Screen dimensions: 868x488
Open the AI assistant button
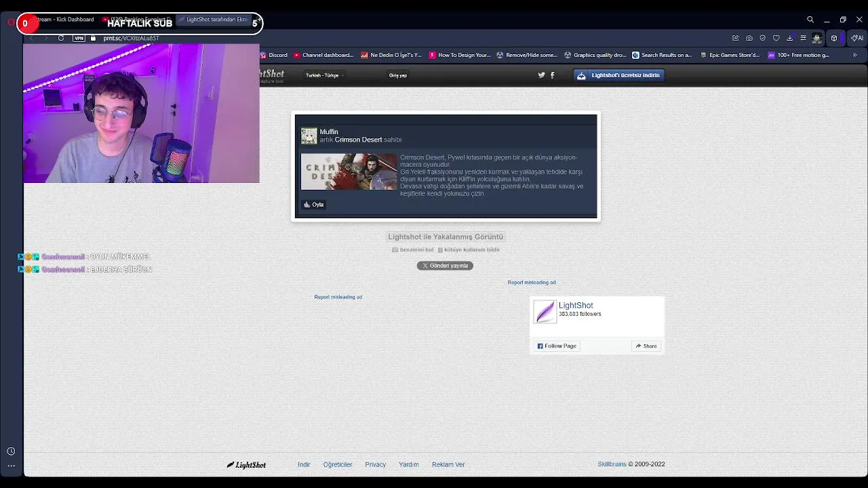tap(857, 38)
